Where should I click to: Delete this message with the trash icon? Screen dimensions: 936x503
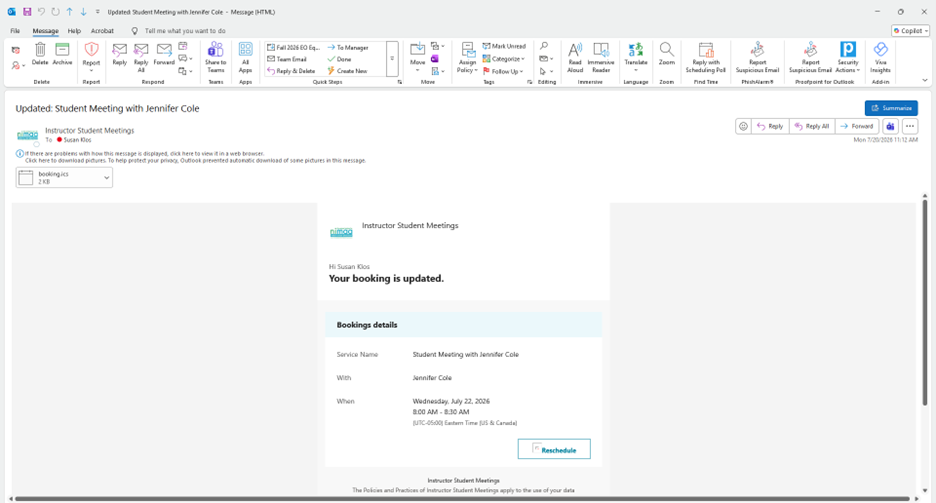tap(40, 54)
